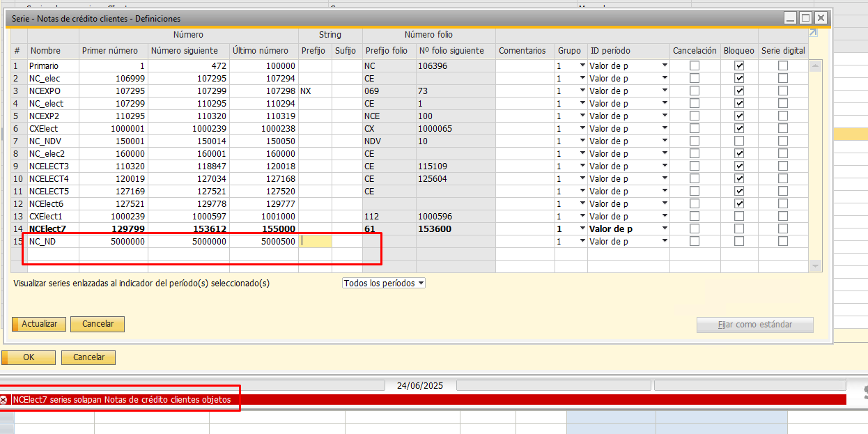The image size is (868, 434).
Task: Click the Prefijo cell of NC_ND row
Action: click(315, 241)
